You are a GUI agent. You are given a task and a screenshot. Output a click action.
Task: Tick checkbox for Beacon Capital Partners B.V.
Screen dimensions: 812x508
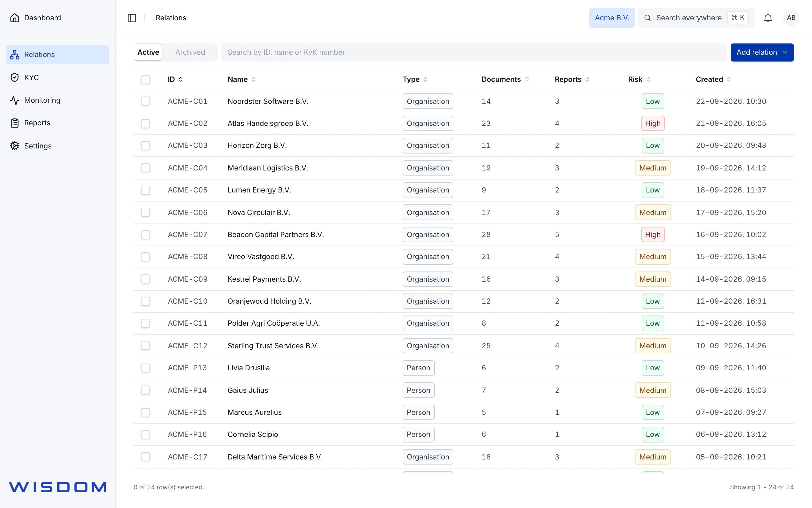(x=145, y=235)
